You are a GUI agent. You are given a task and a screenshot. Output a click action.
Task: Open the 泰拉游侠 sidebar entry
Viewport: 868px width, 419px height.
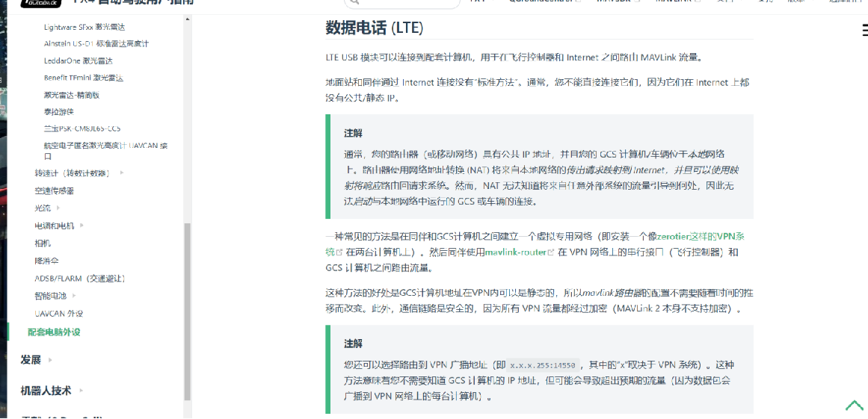click(x=58, y=112)
